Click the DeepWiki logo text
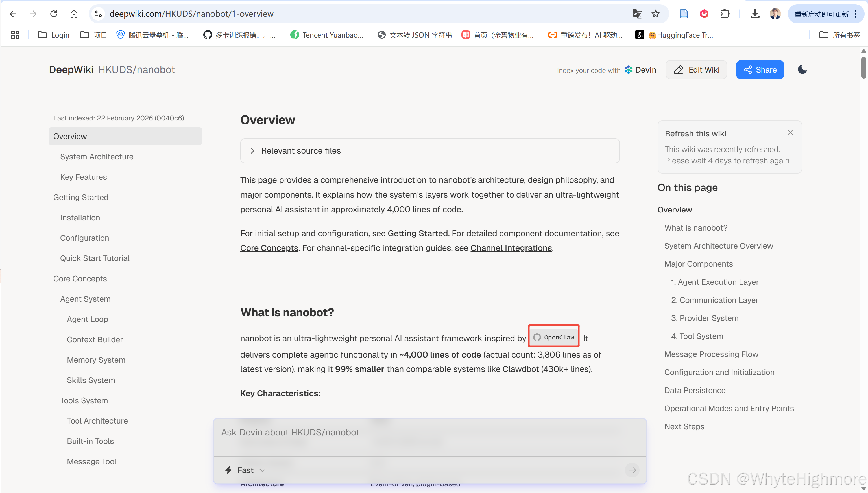Screen dimensions: 868x493 pyautogui.click(x=71, y=70)
